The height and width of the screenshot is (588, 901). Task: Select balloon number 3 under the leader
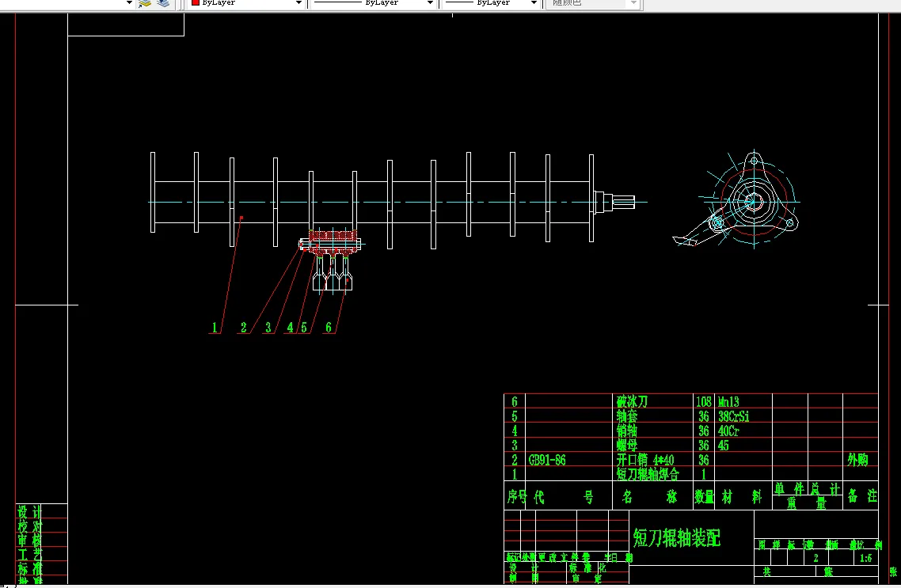click(268, 328)
